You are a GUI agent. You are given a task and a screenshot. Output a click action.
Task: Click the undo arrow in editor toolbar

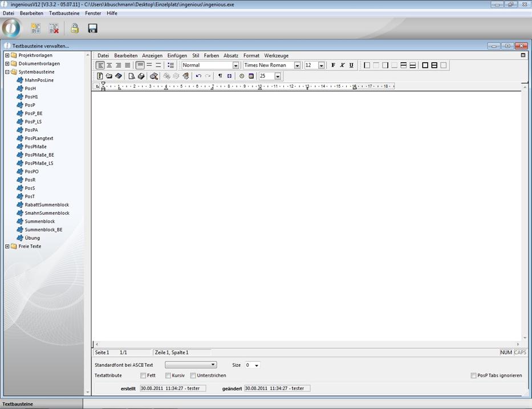(x=198, y=76)
